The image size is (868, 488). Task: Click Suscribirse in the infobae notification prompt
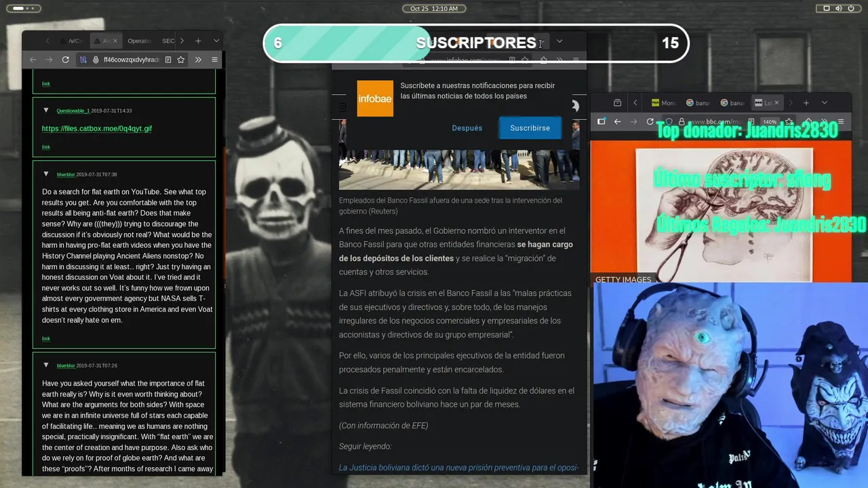[x=530, y=127]
